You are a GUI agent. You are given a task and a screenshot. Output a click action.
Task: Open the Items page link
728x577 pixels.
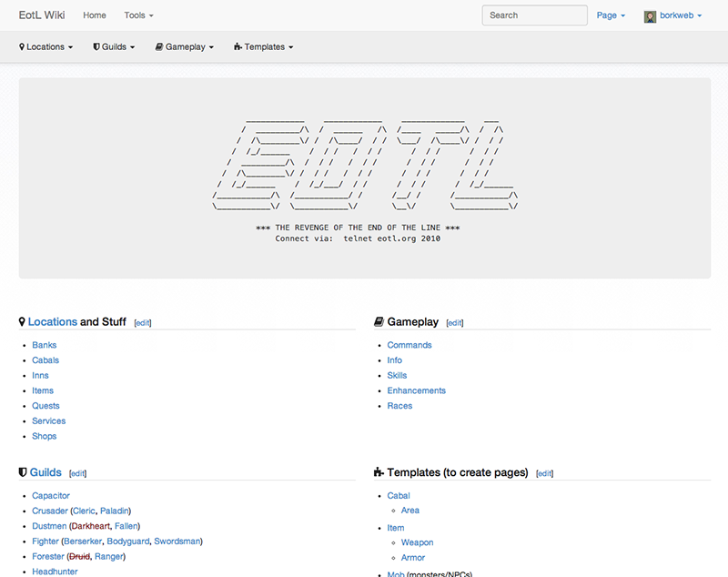click(x=43, y=390)
